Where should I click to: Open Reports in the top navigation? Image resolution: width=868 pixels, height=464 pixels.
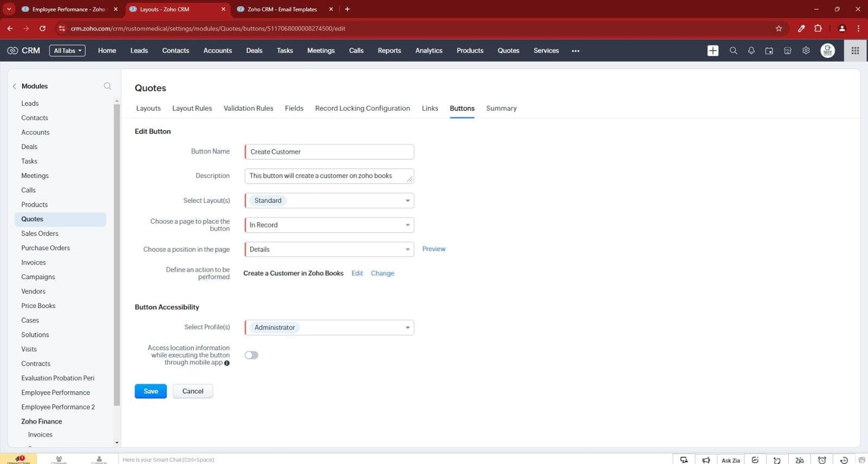(x=390, y=50)
